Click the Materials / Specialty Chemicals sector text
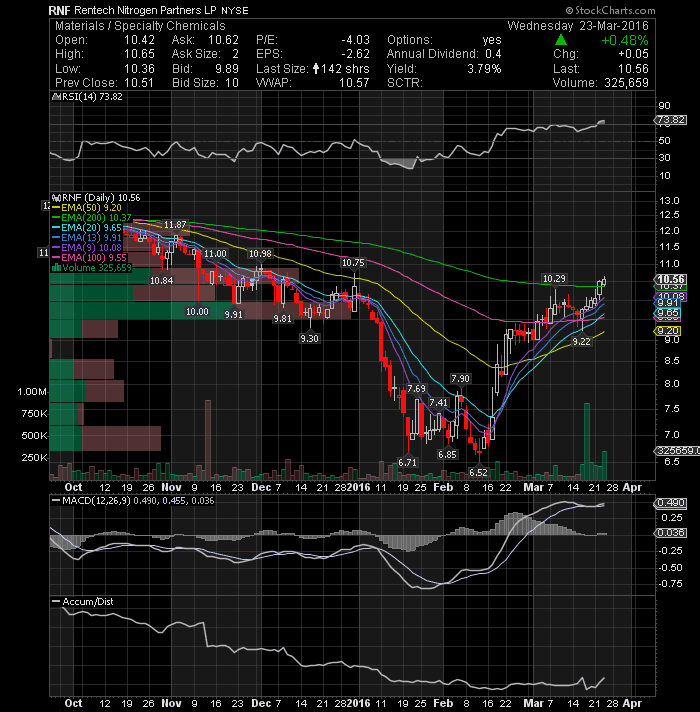The image size is (700, 712). click(140, 26)
